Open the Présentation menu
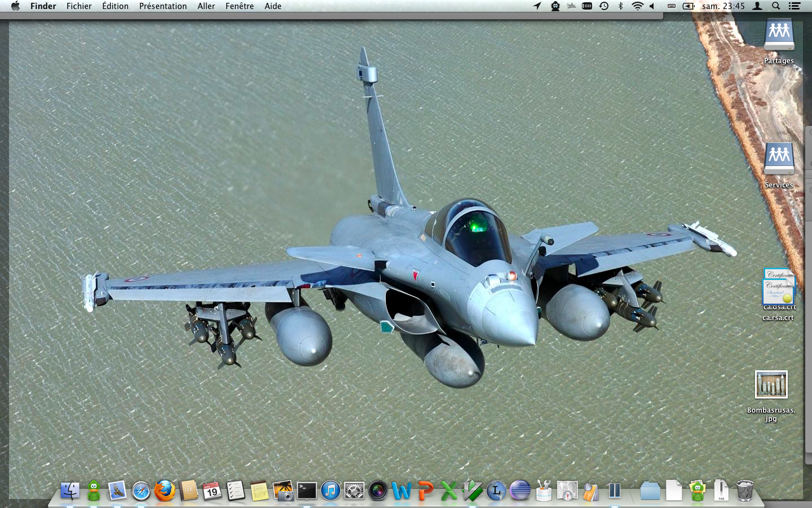Screen dimensions: 812x508 pos(163,6)
